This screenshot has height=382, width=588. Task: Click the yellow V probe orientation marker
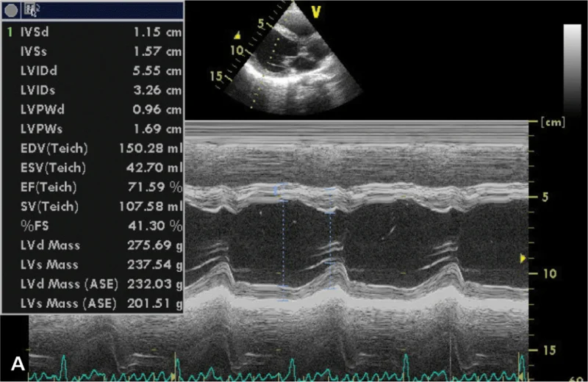[316, 12]
